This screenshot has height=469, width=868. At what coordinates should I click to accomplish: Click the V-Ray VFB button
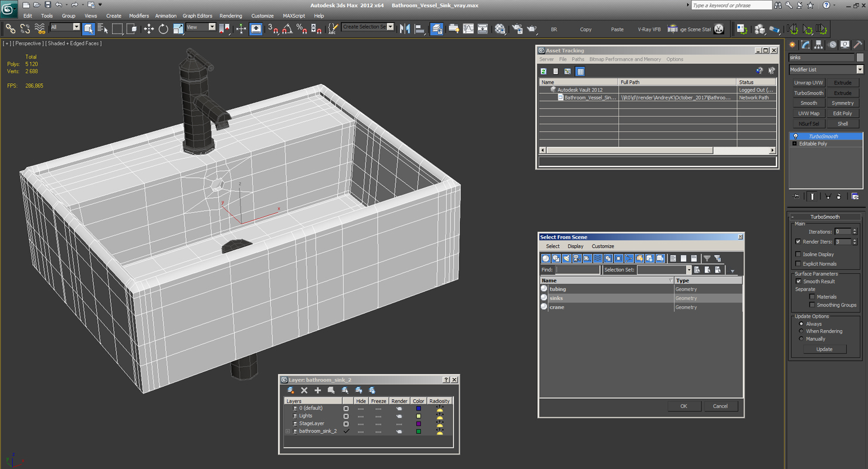pyautogui.click(x=649, y=29)
